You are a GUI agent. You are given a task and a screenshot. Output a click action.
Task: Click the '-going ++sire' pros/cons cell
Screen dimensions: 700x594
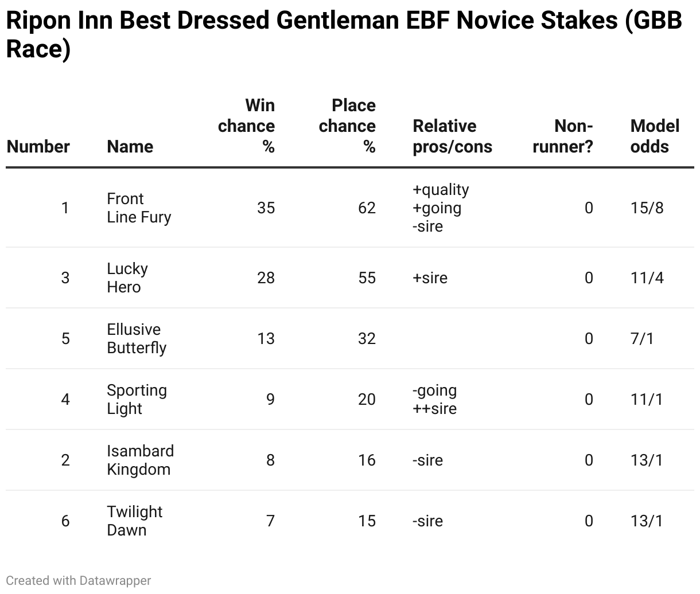[x=435, y=399]
